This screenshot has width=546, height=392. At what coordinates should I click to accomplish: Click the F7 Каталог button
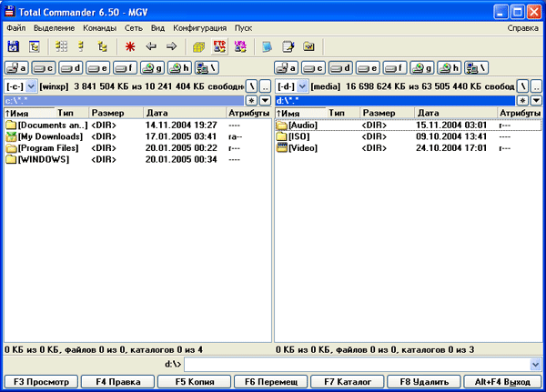pyautogui.click(x=348, y=382)
